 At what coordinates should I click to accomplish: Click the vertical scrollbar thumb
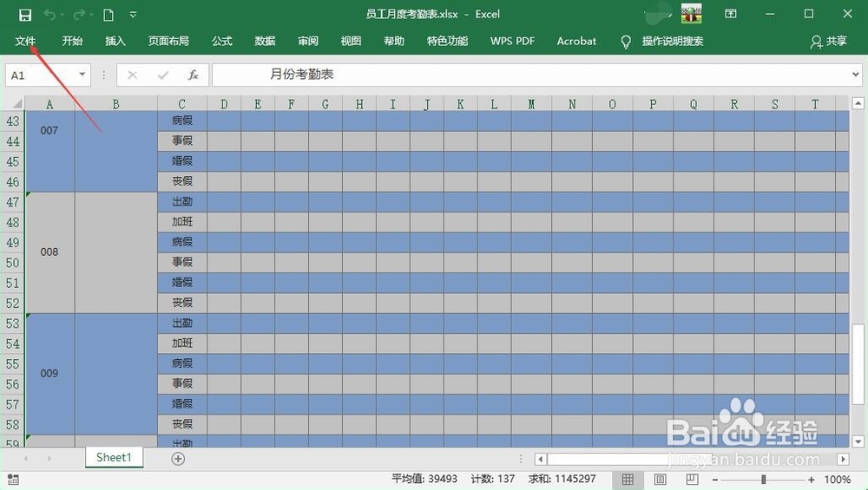[858, 363]
